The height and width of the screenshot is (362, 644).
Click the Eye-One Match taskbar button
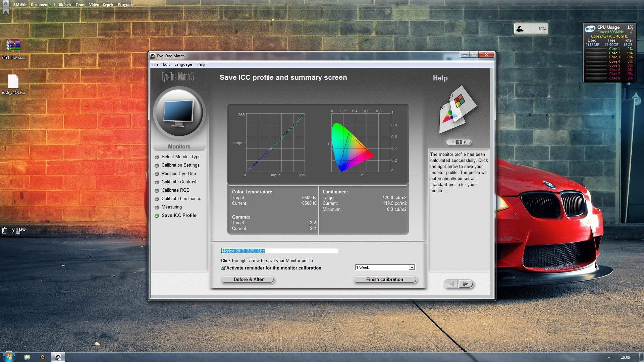tap(58, 357)
